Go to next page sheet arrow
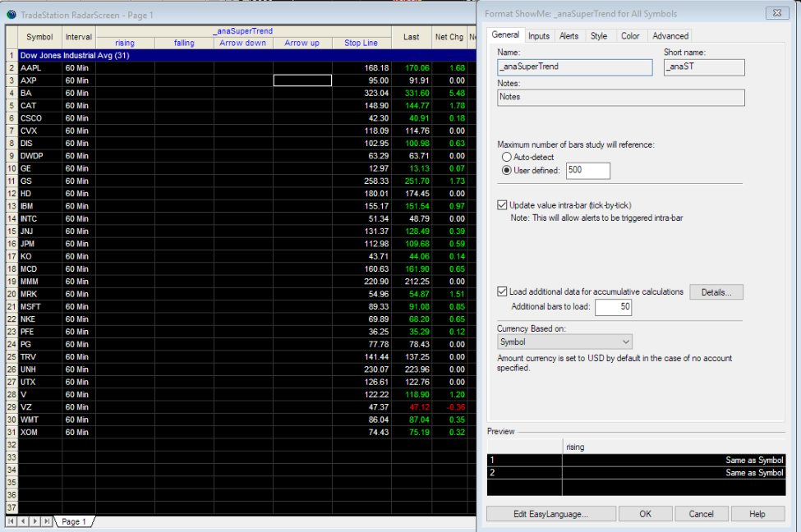 tap(35, 521)
